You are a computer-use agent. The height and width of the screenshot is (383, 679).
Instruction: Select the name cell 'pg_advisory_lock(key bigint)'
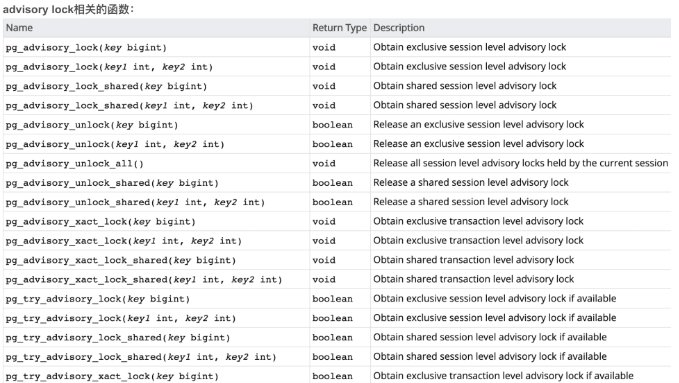tap(86, 48)
